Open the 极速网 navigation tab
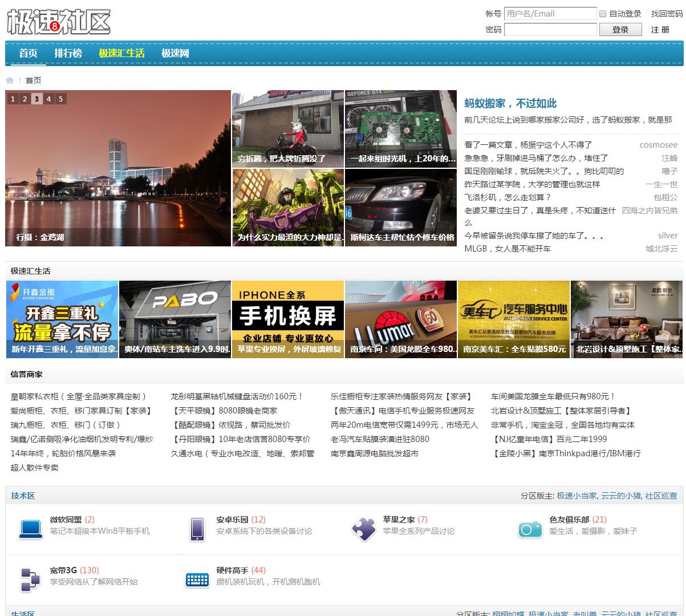Viewport: 686px width, 616px height. (175, 53)
